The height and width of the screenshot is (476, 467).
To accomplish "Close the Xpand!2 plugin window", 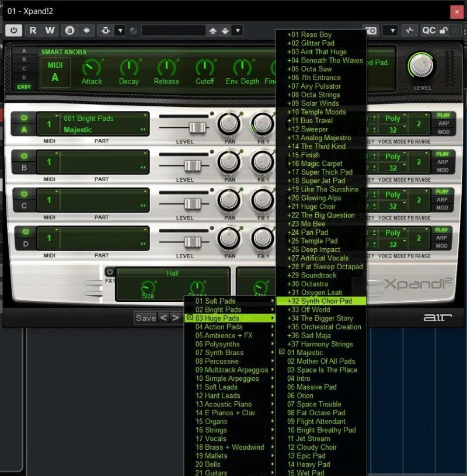I will [x=456, y=12].
